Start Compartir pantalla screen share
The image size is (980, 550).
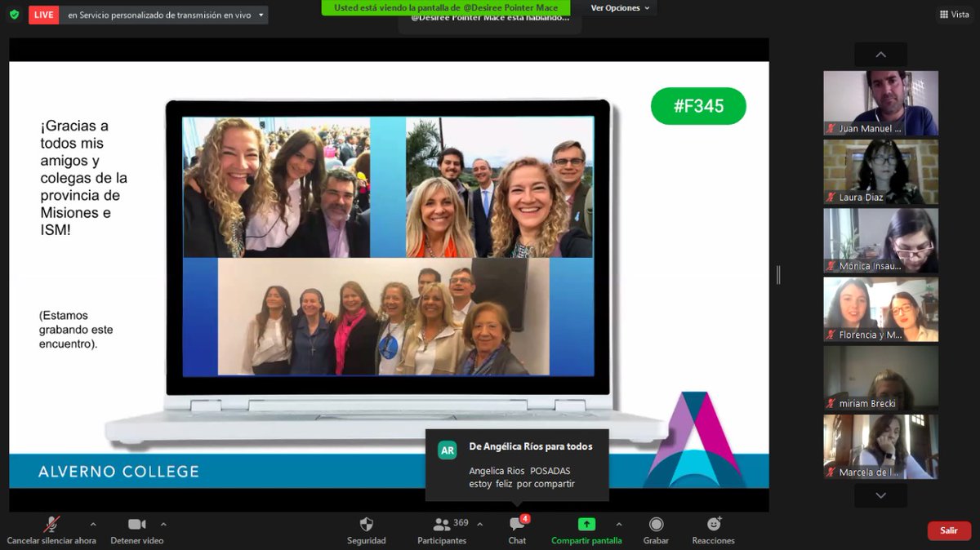(586, 530)
